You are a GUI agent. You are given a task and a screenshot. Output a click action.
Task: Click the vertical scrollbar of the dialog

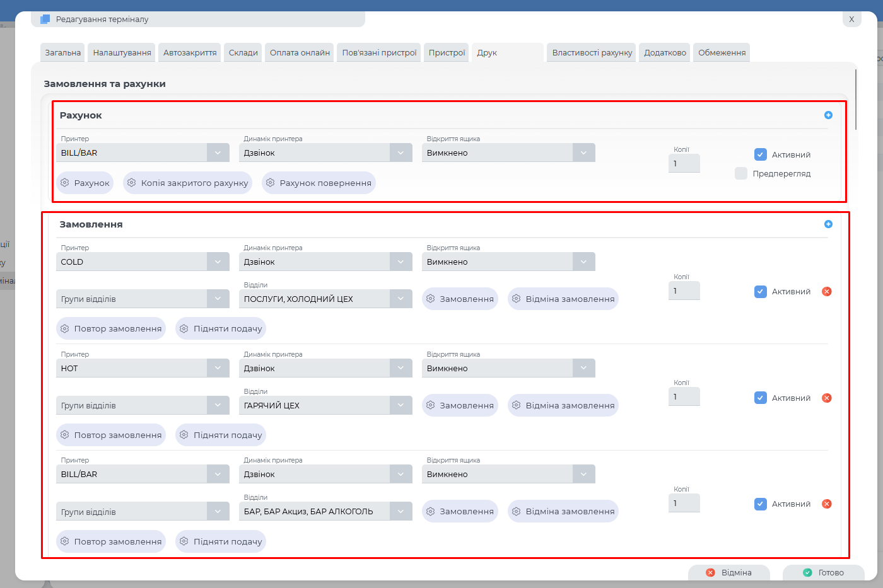point(856,100)
